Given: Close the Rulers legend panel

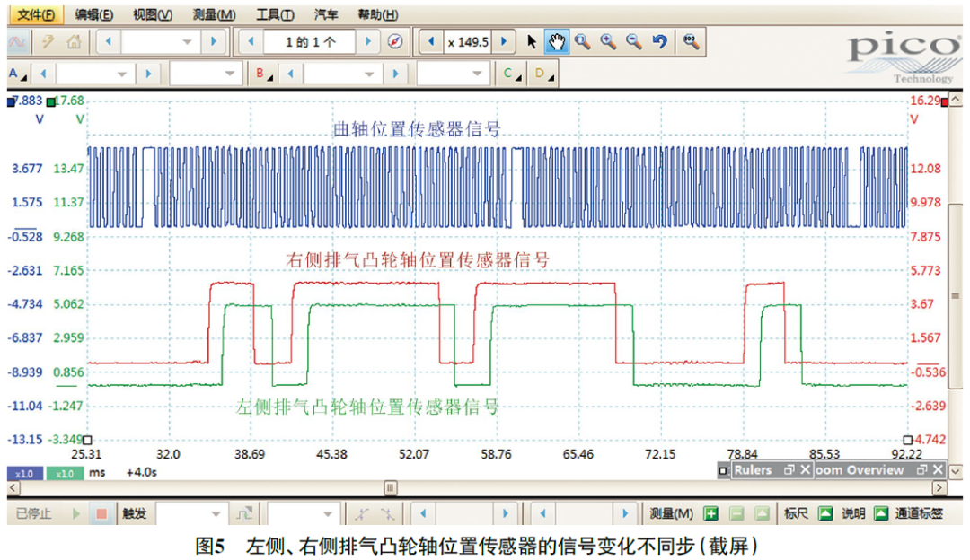Looking at the screenshot, I should 805,469.
